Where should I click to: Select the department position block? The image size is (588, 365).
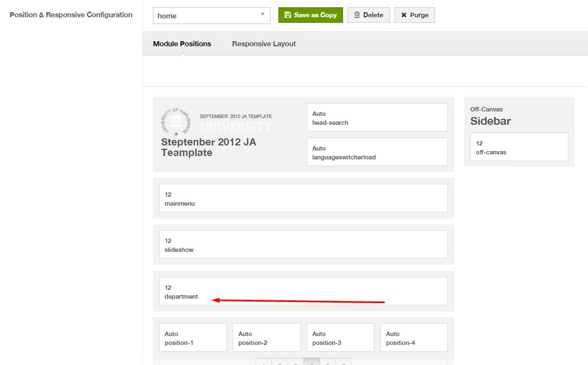click(303, 291)
